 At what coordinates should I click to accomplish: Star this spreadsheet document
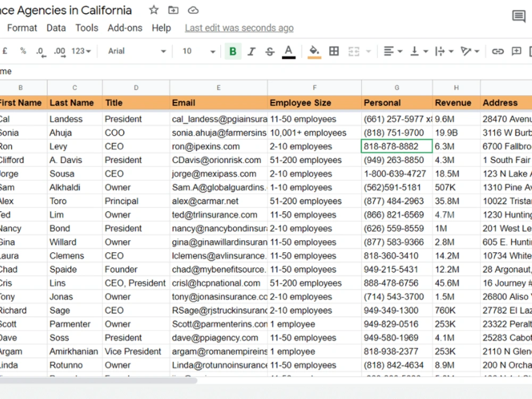(154, 10)
